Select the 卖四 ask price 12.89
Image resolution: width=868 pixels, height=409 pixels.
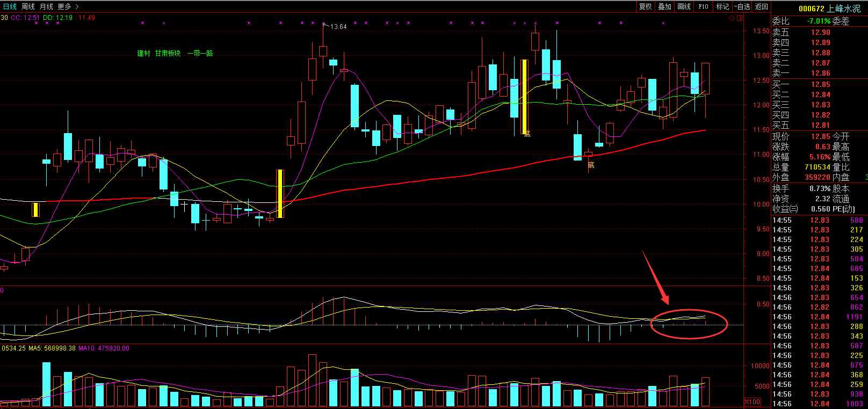[x=820, y=42]
